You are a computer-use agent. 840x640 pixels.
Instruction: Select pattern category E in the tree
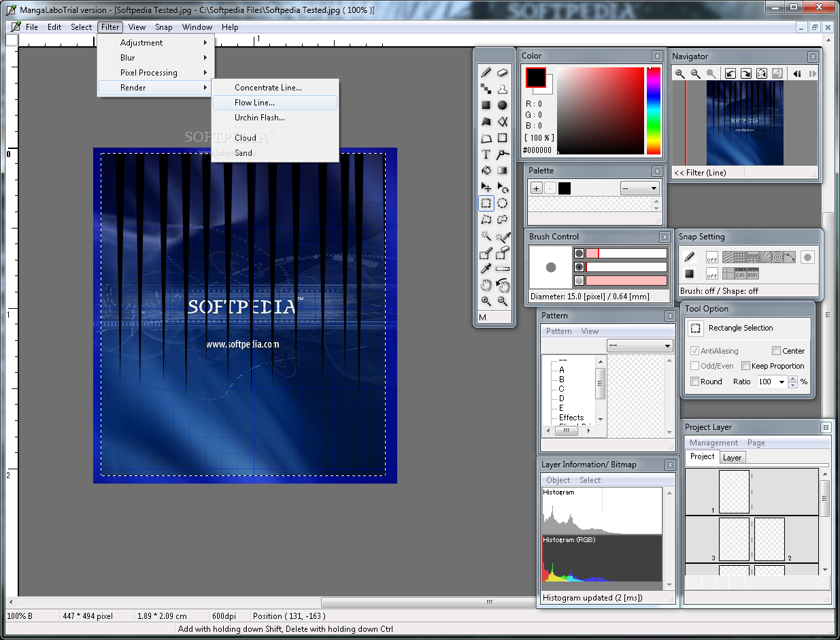561,408
